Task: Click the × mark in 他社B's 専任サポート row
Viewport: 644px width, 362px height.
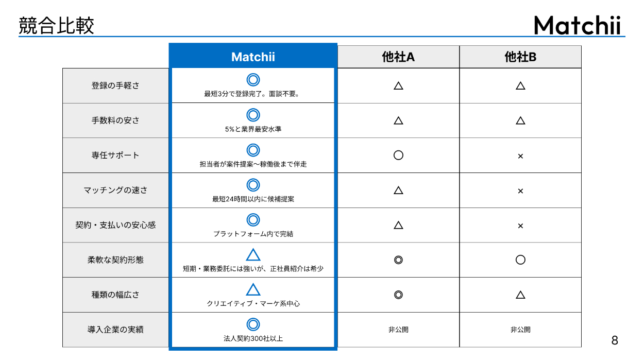Action: coord(520,156)
